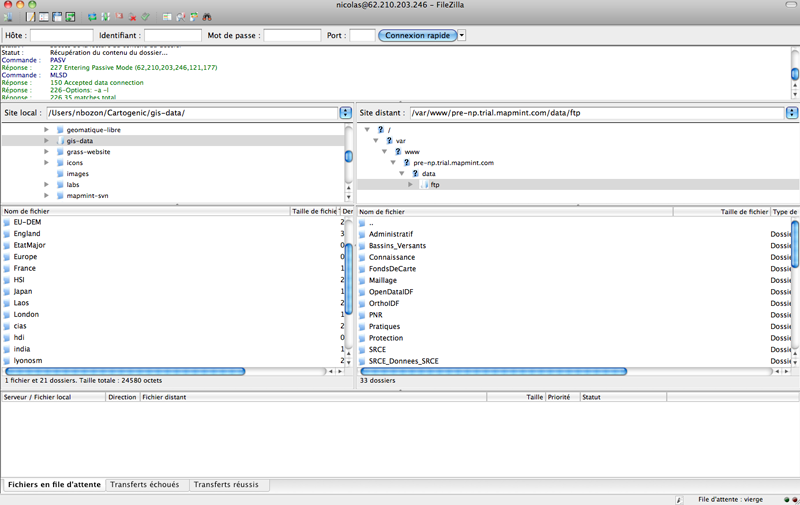The width and height of the screenshot is (800, 505).
Task: Toggle transfer queue display icon
Action: tap(70, 17)
